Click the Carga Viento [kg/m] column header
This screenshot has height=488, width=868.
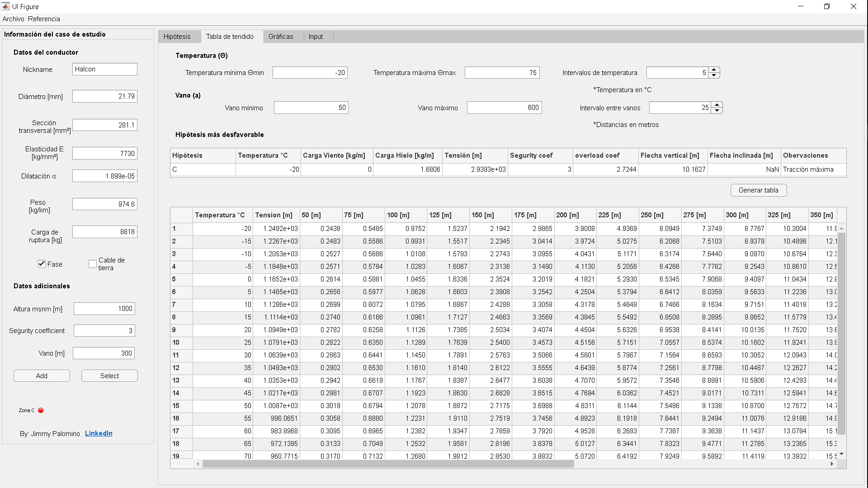(337, 155)
